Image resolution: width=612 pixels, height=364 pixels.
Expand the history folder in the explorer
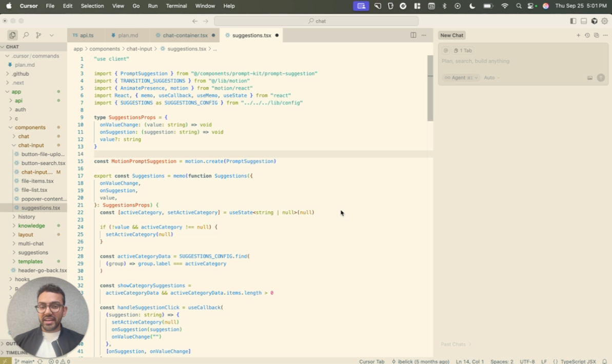tap(26, 217)
